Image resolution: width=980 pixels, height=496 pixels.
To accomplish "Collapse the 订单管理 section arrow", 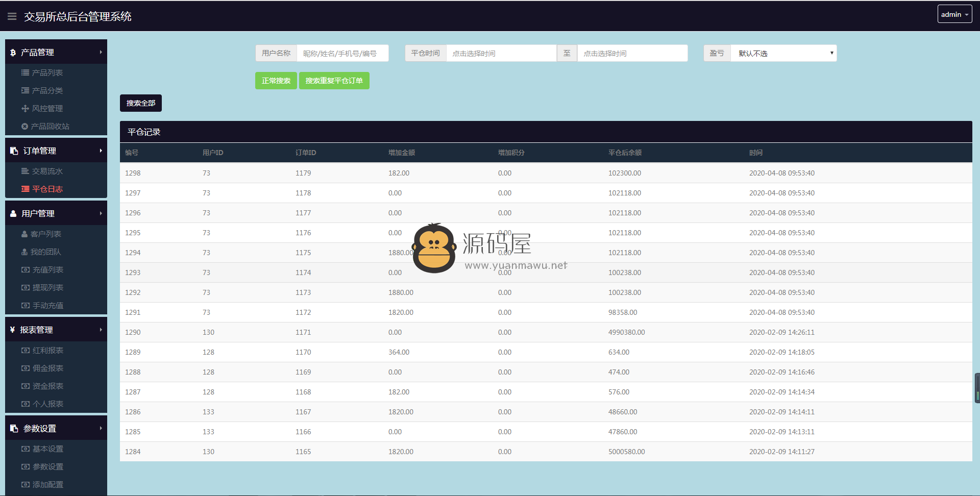I will click(101, 151).
